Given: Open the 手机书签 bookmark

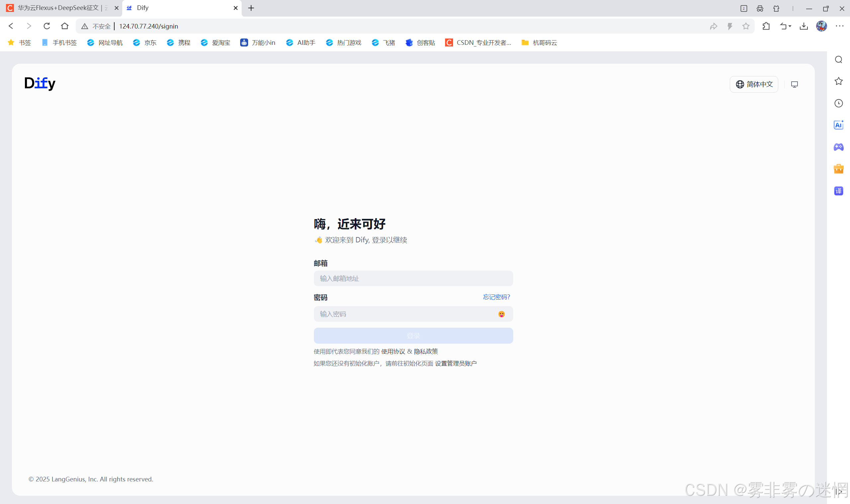Looking at the screenshot, I should pyautogui.click(x=59, y=42).
